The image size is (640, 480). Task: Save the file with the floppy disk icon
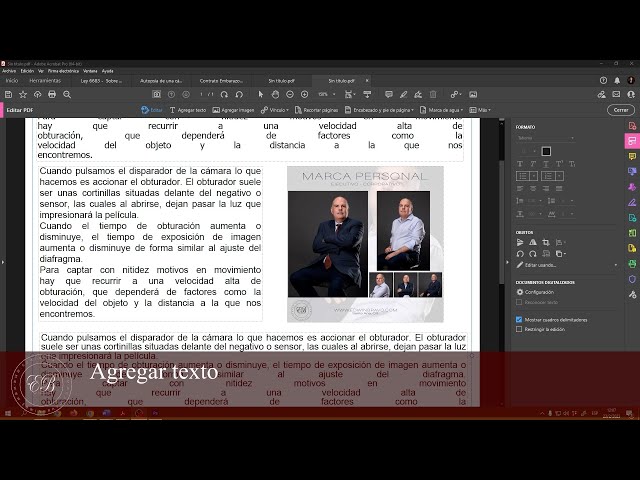pyautogui.click(x=8, y=95)
